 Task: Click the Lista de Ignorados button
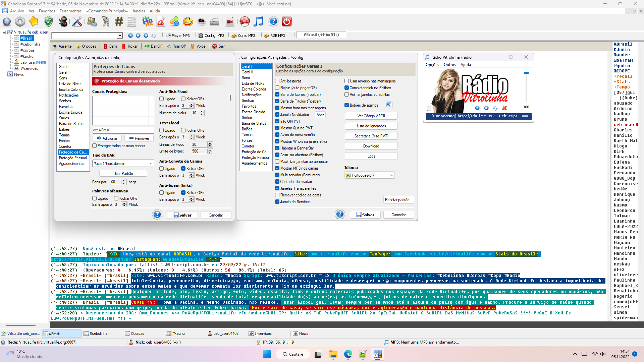(371, 126)
